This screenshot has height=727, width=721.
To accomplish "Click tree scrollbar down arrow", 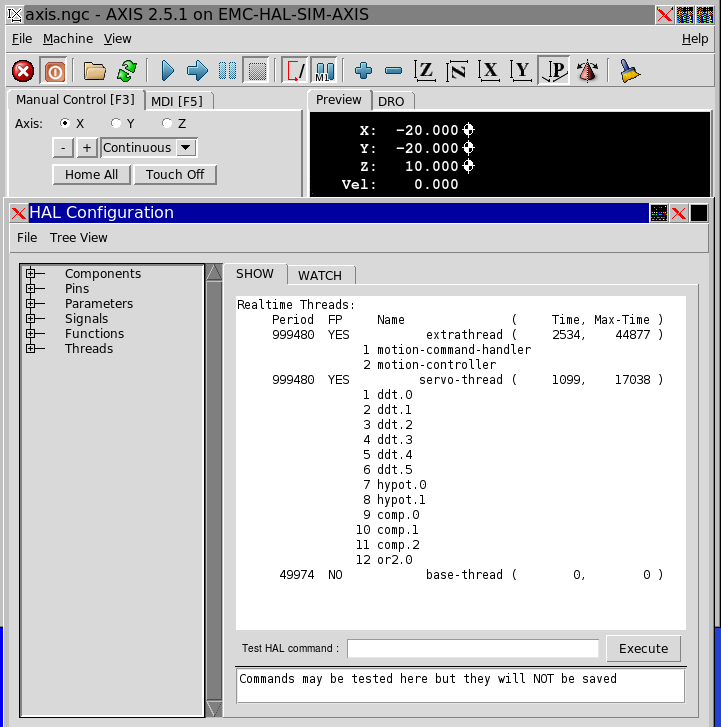I will (x=214, y=708).
